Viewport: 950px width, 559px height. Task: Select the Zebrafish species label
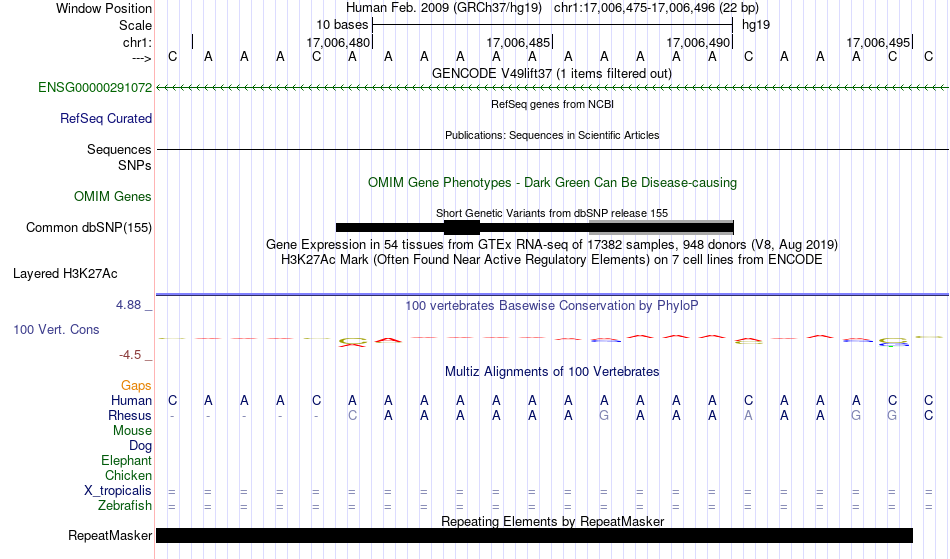click(125, 506)
